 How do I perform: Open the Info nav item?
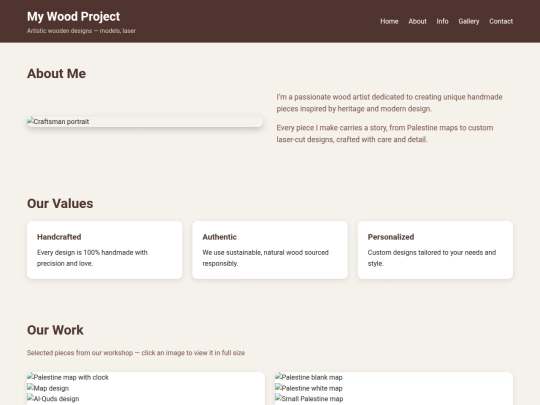point(442,21)
